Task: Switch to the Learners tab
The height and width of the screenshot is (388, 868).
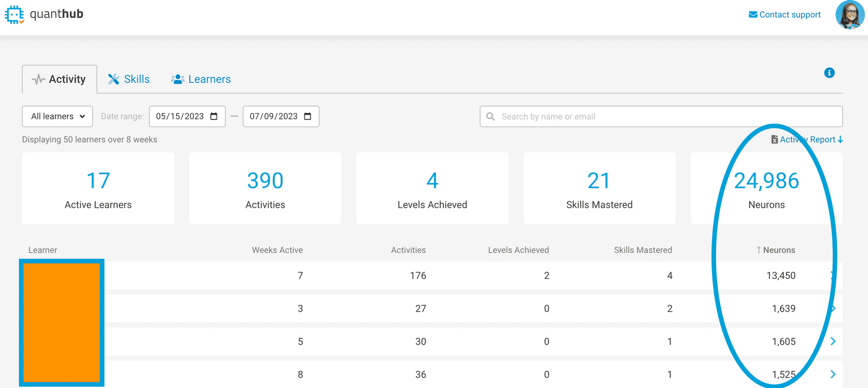Action: (201, 79)
